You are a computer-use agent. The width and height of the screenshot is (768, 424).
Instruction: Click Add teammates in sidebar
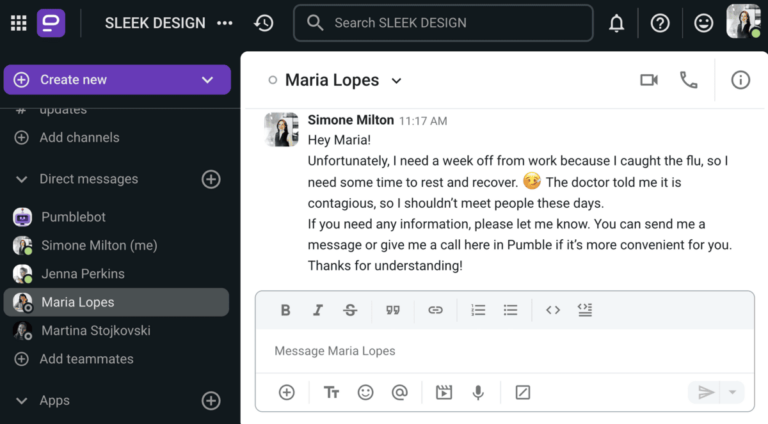86,359
